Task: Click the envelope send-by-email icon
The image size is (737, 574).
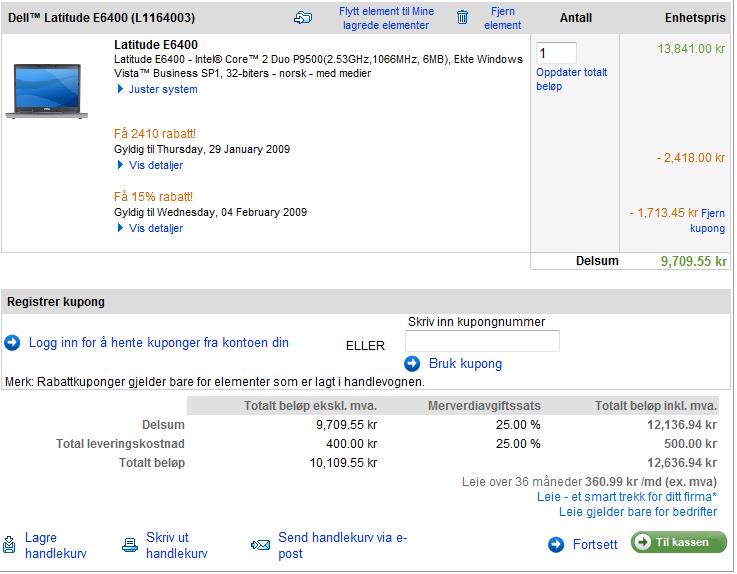Action: pos(260,545)
